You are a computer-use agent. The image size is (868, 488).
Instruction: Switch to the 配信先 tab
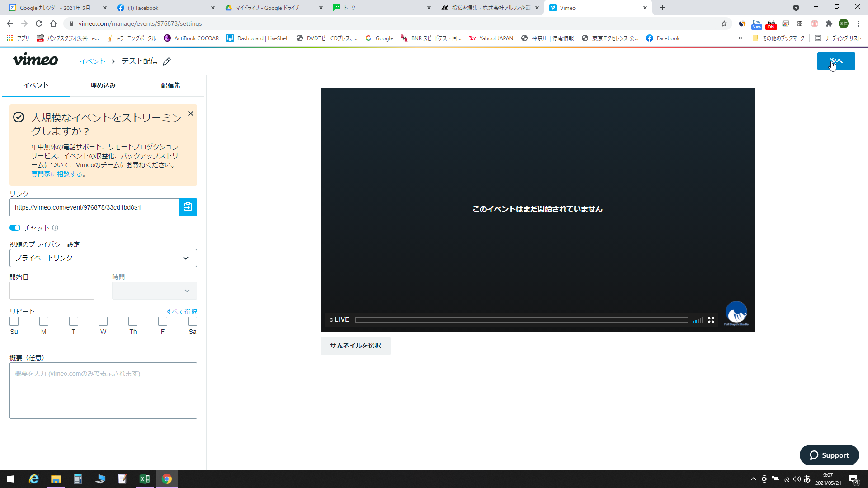point(170,85)
